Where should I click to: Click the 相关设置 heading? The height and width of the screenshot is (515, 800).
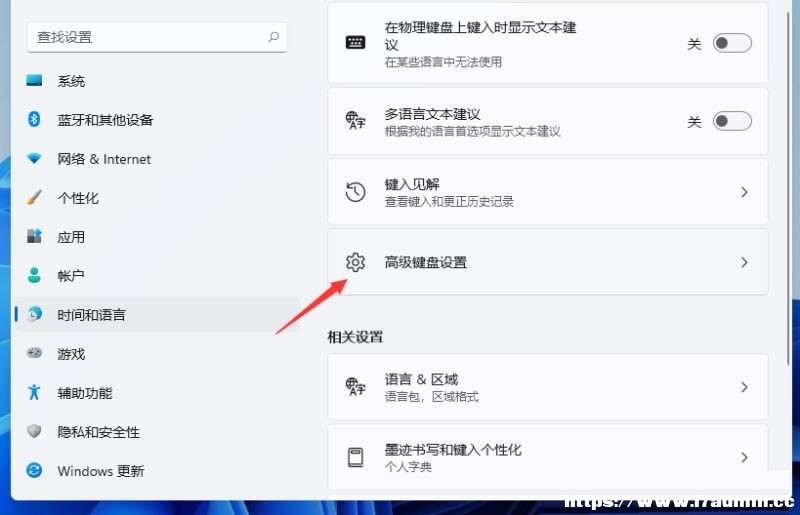355,337
